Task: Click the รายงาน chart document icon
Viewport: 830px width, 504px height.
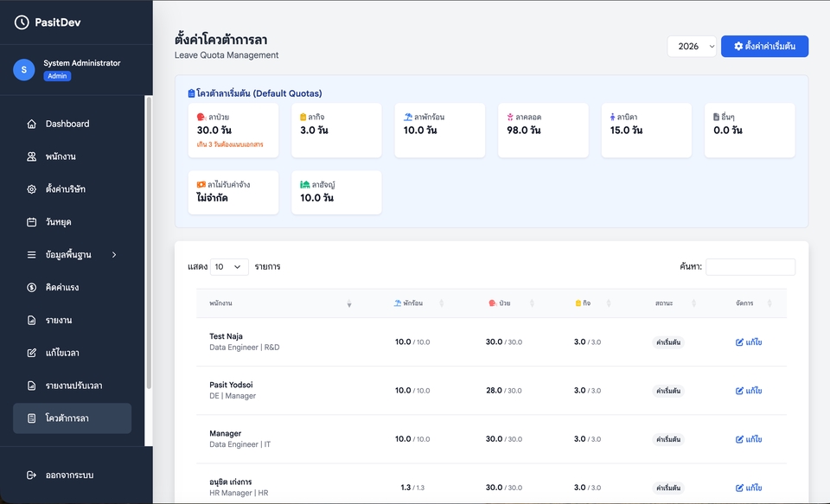Action: (x=32, y=320)
